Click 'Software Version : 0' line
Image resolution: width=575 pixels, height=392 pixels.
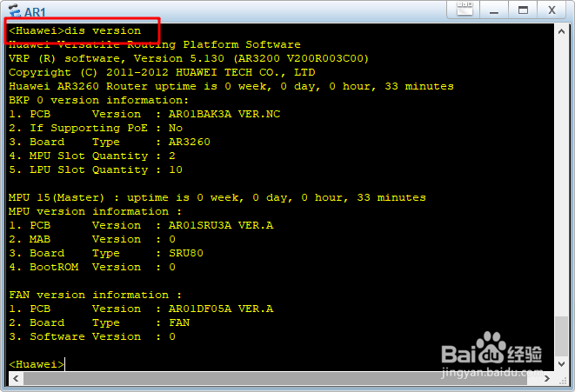(92, 337)
